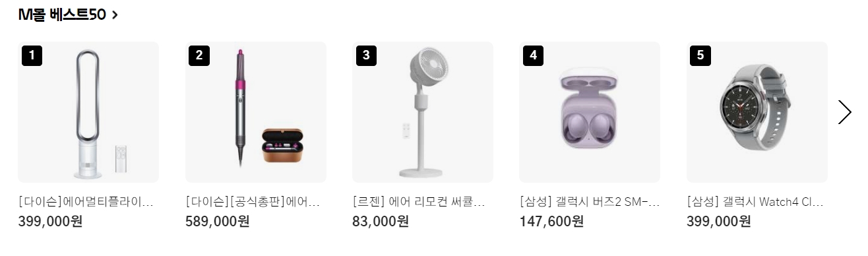Viewport: 868px width, 256px height.
Task: Open the Galaxy Buds2 product image
Action: click(590, 112)
